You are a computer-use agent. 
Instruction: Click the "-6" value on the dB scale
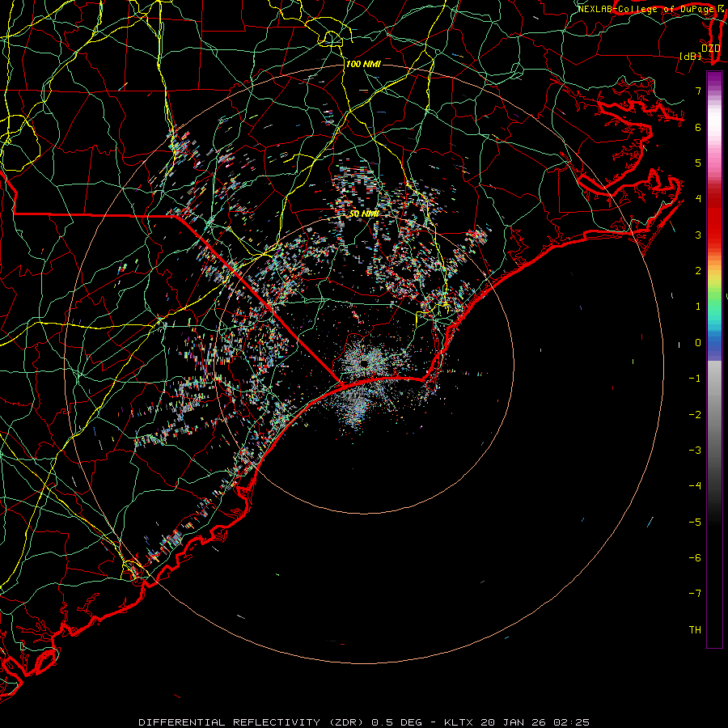pyautogui.click(x=695, y=558)
